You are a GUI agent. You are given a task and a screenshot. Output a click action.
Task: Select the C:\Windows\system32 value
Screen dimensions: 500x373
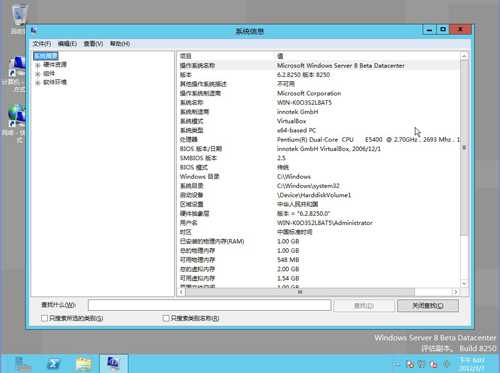click(x=308, y=186)
